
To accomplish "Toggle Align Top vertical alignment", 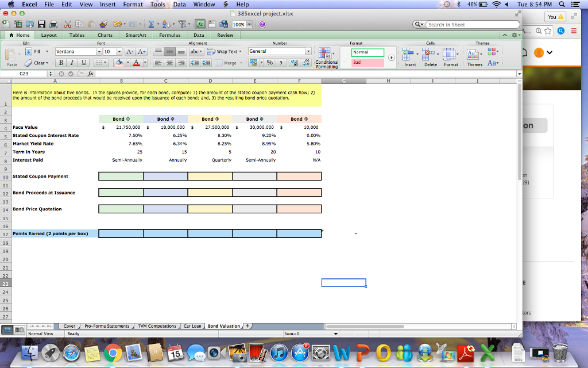I will (158, 52).
